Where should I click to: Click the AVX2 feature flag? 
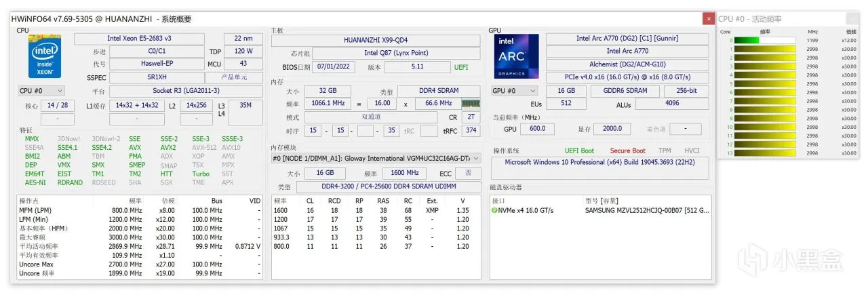tap(168, 147)
